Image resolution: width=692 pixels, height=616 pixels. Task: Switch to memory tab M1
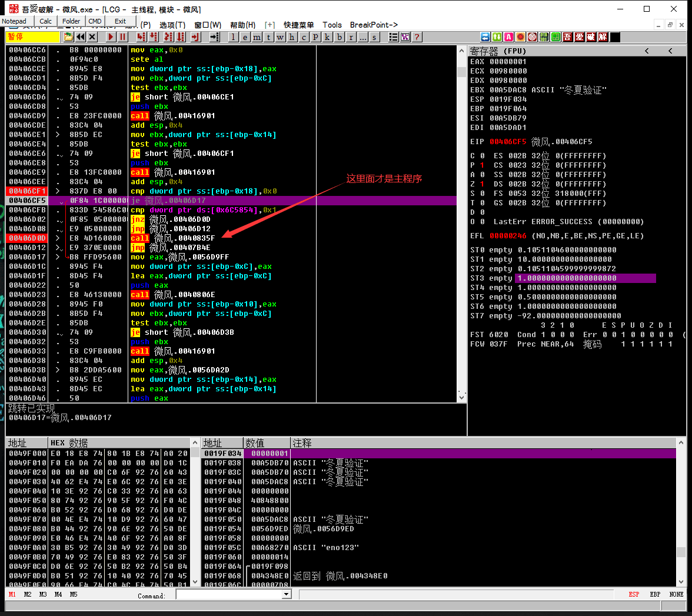coord(12,594)
